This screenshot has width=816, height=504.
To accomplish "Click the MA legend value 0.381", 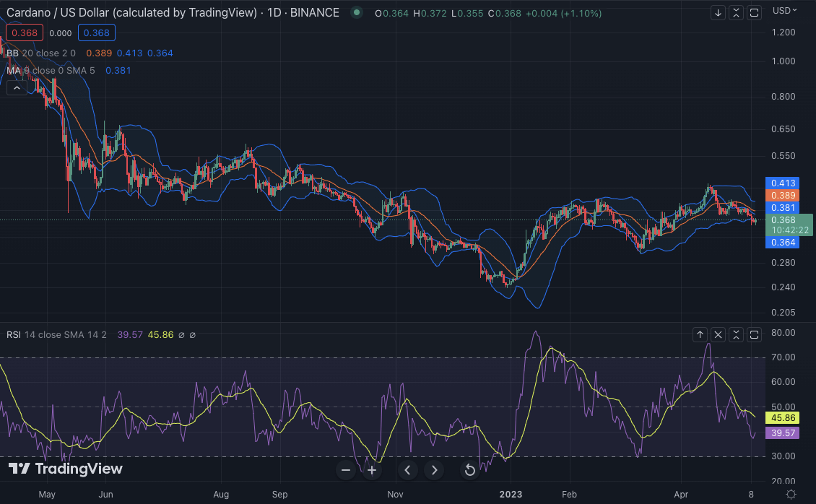I will (118, 70).
